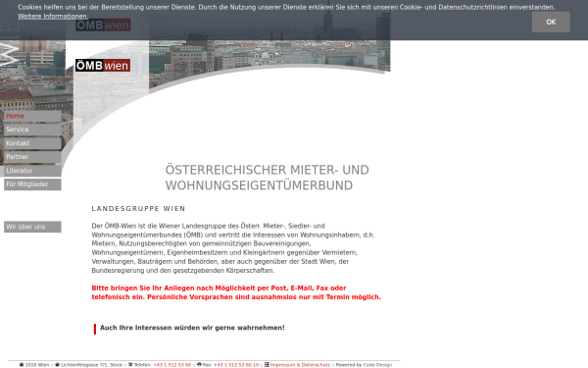
Task: Open the Service menu item
Action: point(32,130)
